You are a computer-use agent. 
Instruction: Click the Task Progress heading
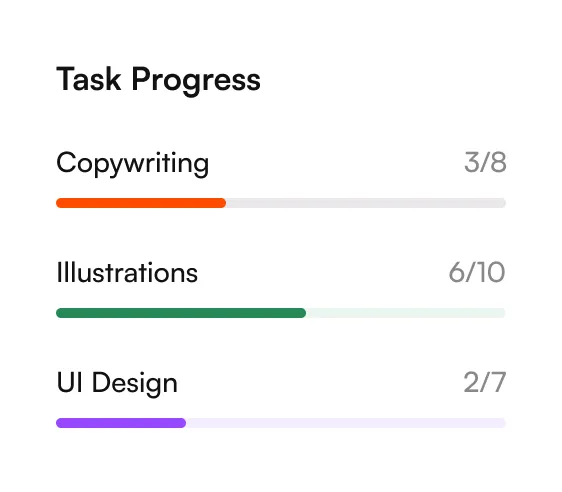[x=158, y=81]
